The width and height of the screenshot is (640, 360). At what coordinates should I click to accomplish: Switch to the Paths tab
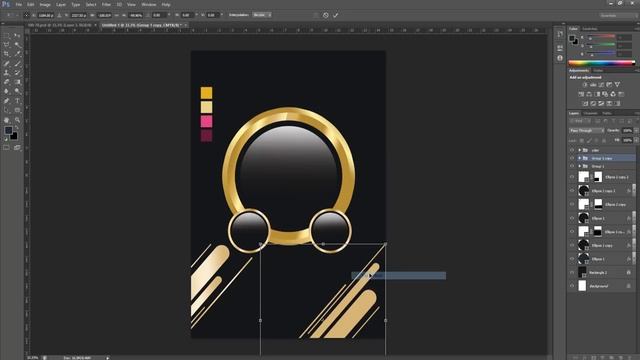coord(607,113)
